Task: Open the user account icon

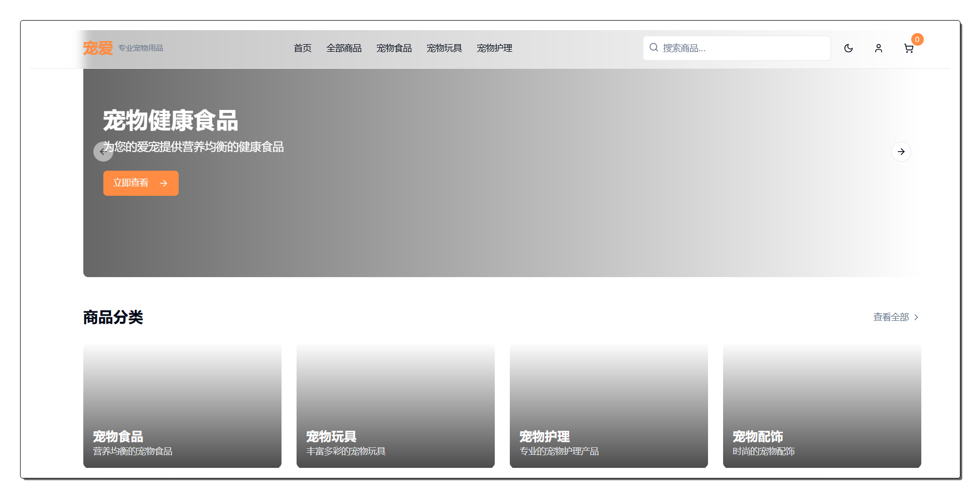Action: [879, 48]
